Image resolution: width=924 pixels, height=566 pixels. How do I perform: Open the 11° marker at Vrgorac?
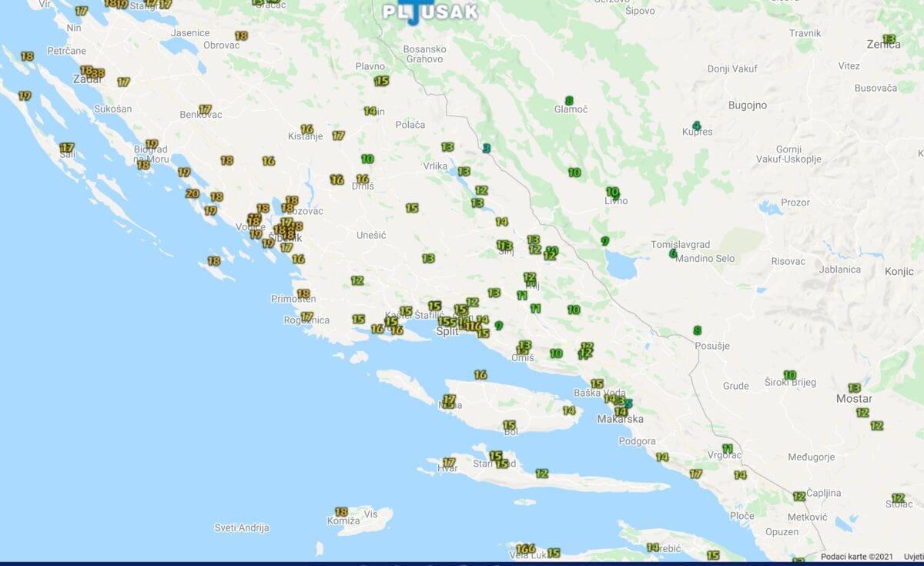coord(727,448)
